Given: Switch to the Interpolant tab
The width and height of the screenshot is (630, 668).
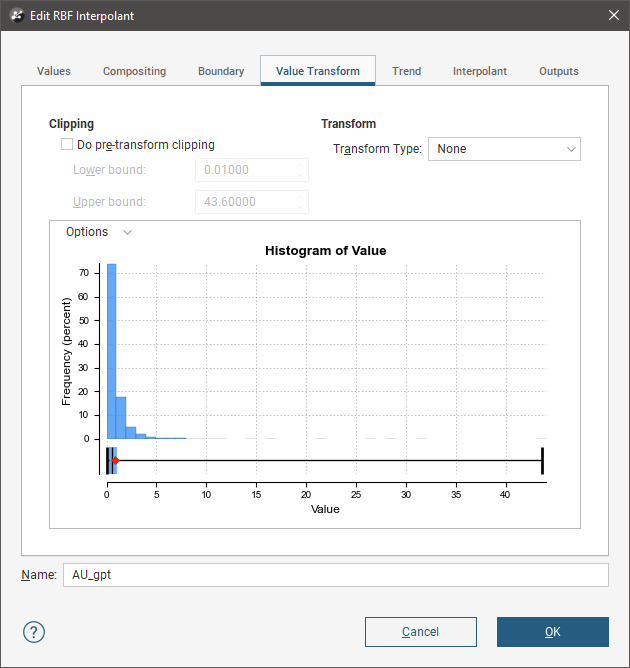Looking at the screenshot, I should (x=479, y=72).
